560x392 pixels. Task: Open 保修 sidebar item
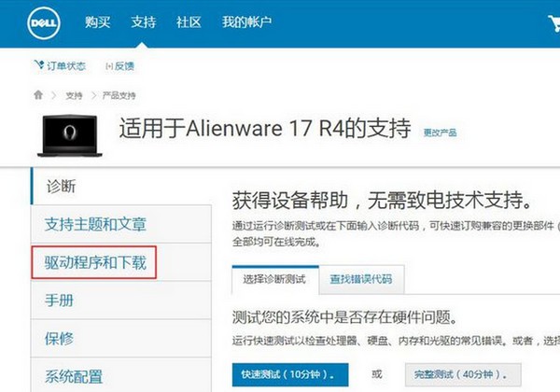point(121,339)
